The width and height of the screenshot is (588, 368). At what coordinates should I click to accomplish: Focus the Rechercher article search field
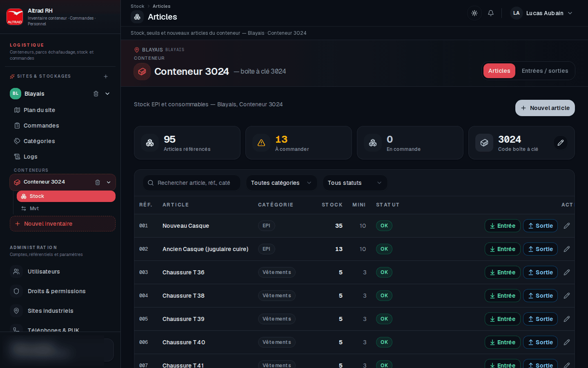[x=192, y=183]
